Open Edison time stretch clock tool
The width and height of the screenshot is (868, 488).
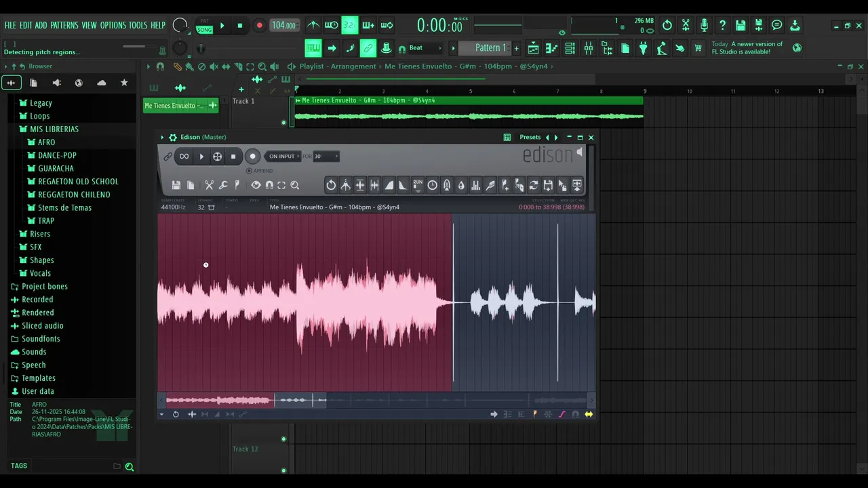click(x=432, y=185)
